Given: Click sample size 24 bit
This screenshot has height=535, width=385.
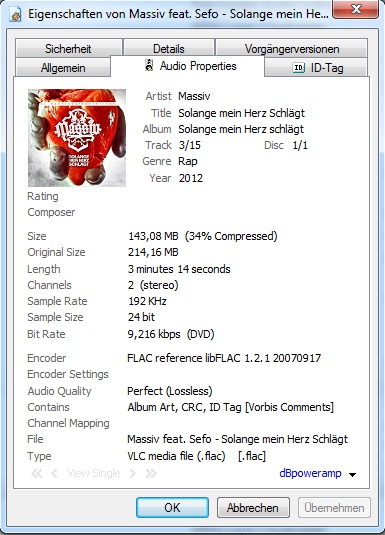Looking at the screenshot, I should coord(141,317).
